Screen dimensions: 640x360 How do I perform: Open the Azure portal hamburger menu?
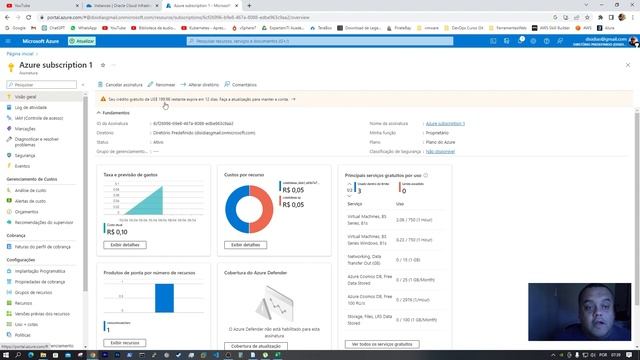tap(8, 41)
